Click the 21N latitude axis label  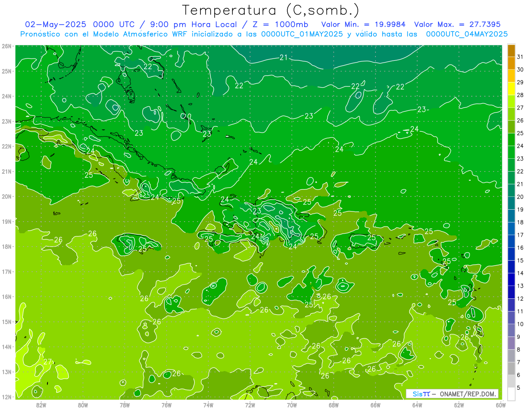[6, 171]
